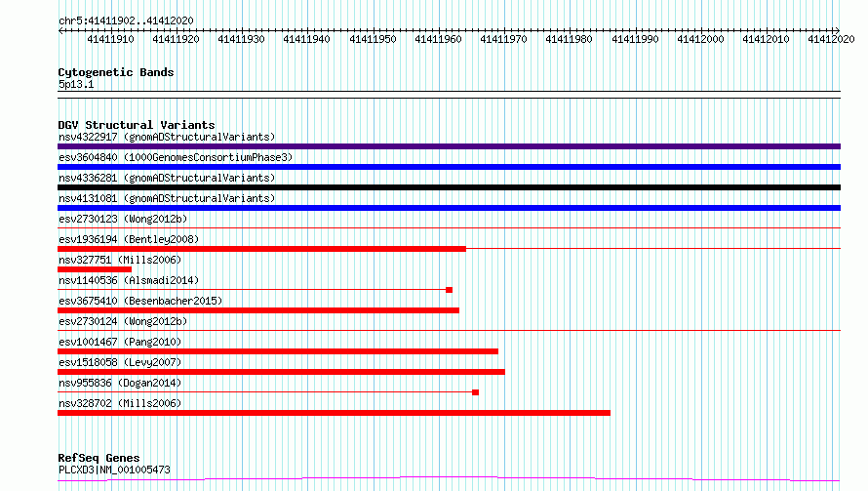The image size is (868, 491).
Task: Click the red end block of nsv1140536
Action: coord(449,290)
